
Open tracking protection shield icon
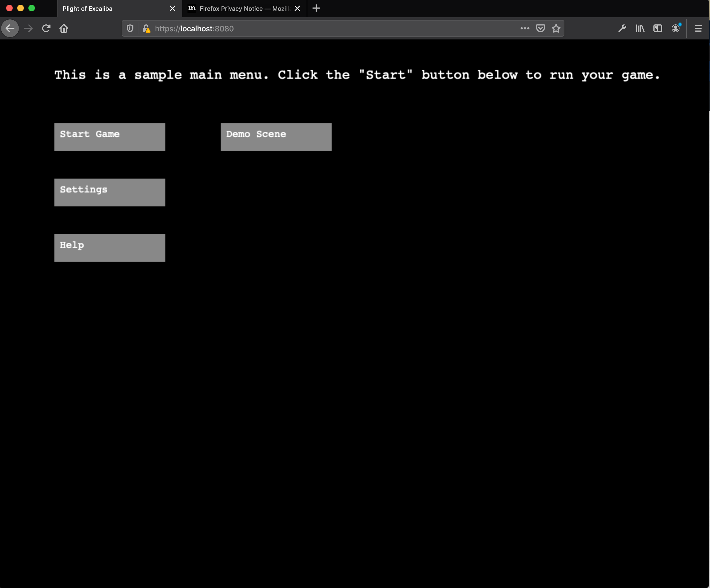(130, 28)
